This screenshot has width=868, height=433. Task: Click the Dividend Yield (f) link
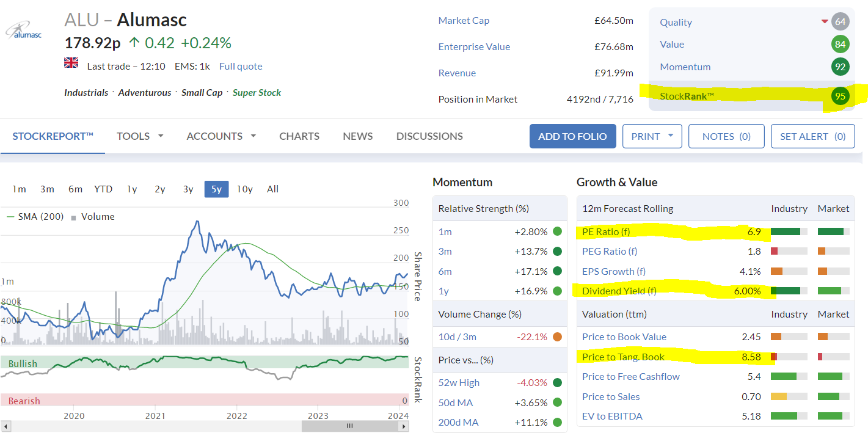click(619, 291)
